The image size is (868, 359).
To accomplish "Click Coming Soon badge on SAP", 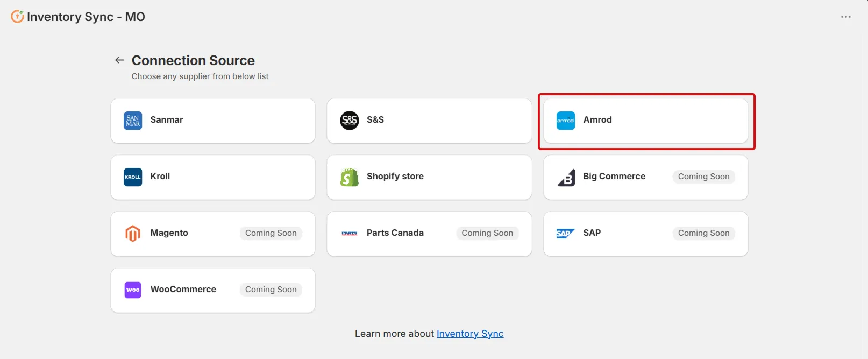I will coord(704,233).
